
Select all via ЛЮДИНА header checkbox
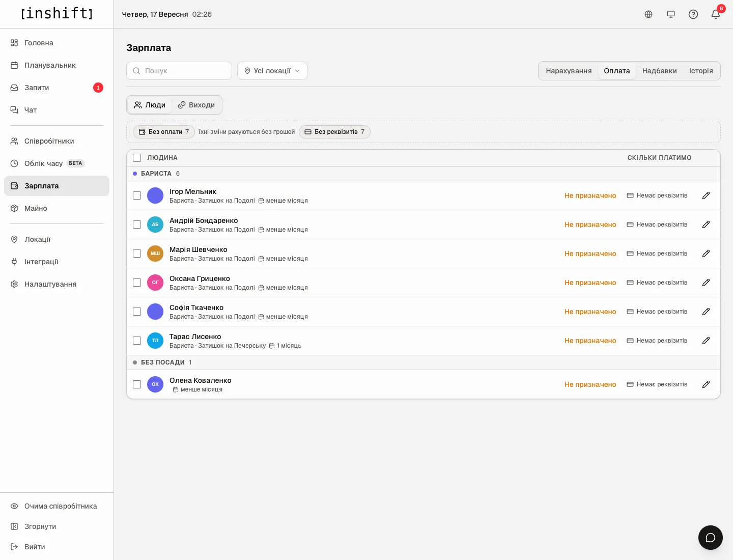click(x=137, y=158)
